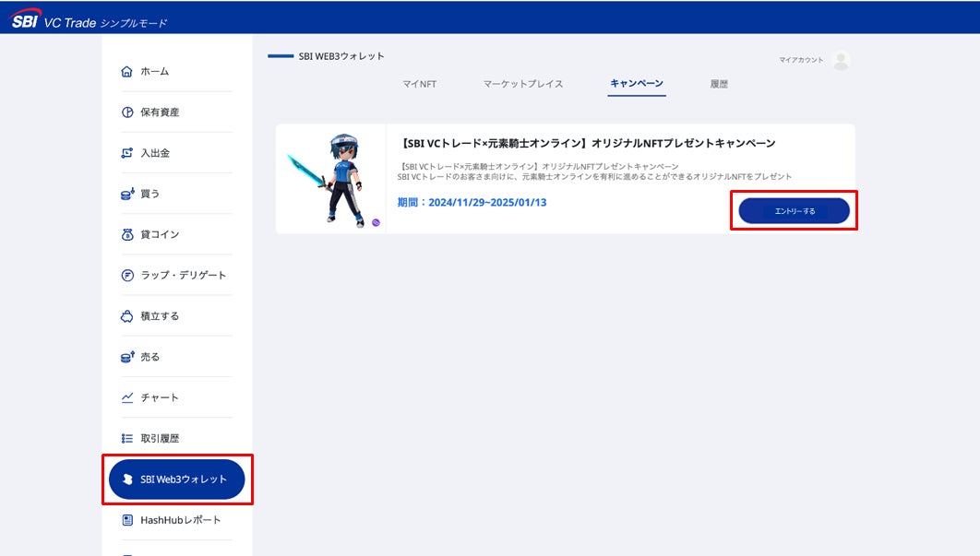The width and height of the screenshot is (980, 556).
Task: Click the deposit/withdraw icon for 入出金
Action: click(x=126, y=153)
